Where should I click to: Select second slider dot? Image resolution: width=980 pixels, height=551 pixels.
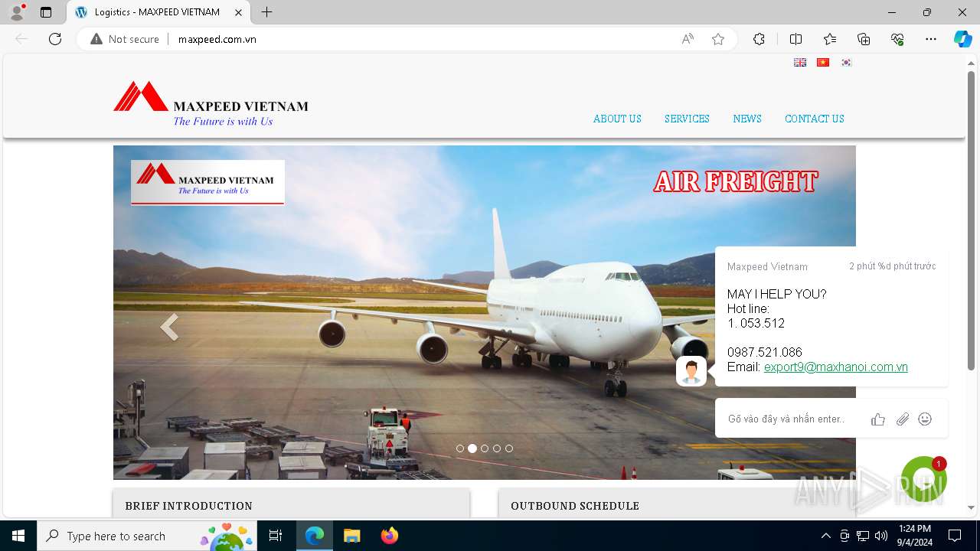[472, 448]
